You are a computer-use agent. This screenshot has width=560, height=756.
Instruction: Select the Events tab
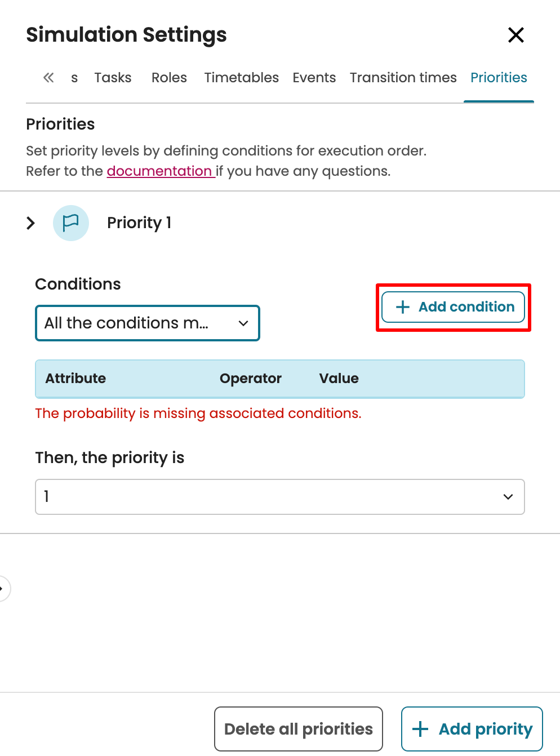(314, 78)
